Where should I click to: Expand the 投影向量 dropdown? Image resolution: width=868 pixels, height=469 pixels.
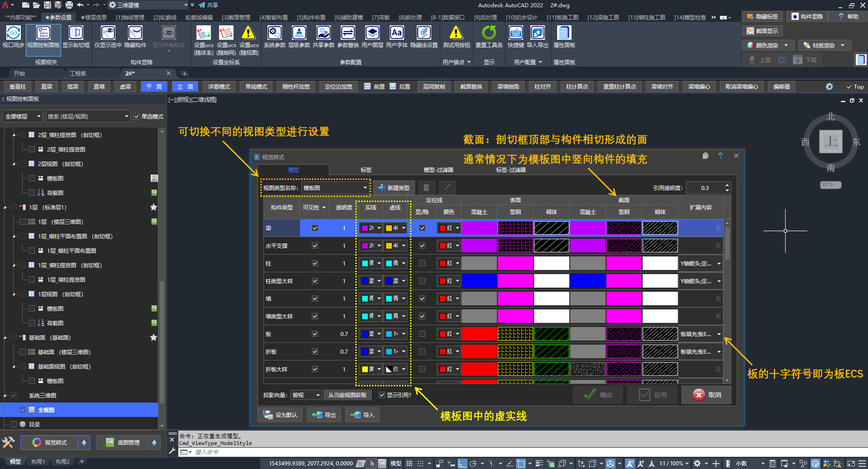click(x=306, y=395)
